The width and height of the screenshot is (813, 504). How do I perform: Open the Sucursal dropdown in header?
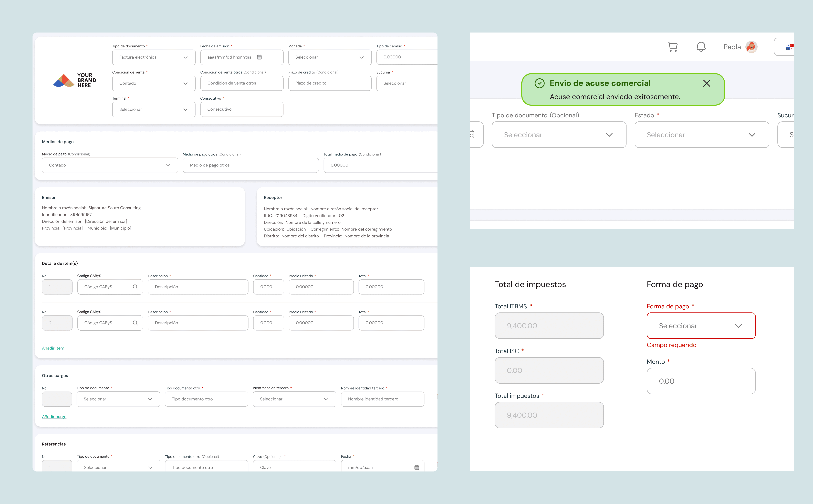(x=407, y=83)
